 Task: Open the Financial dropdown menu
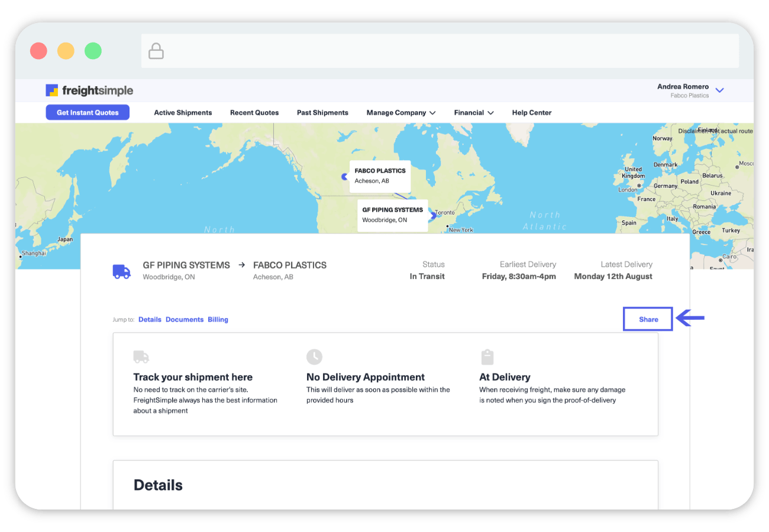coord(474,113)
